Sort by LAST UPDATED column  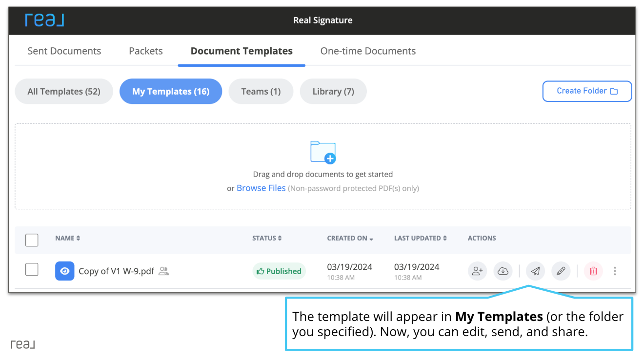(421, 238)
